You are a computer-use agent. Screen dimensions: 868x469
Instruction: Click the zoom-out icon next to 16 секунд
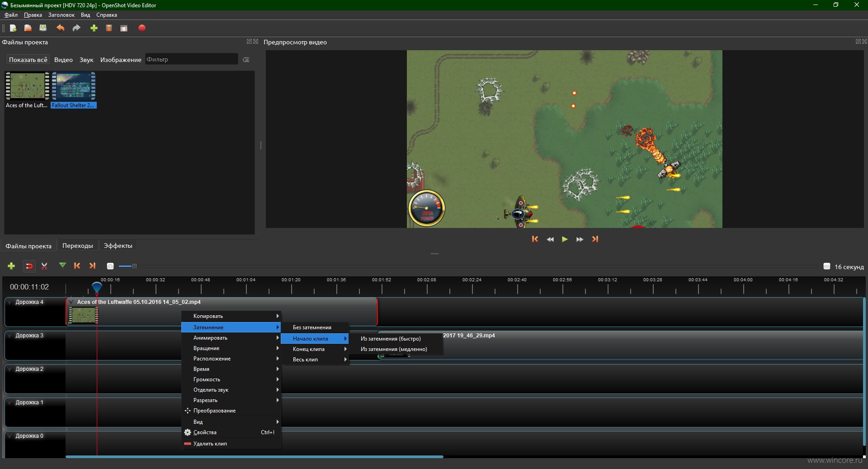(x=827, y=266)
